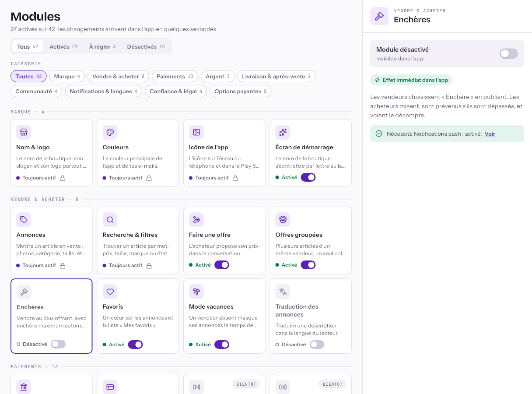The image size is (532, 394).
Task: Select the Toutes 42 category chip
Action: click(28, 76)
